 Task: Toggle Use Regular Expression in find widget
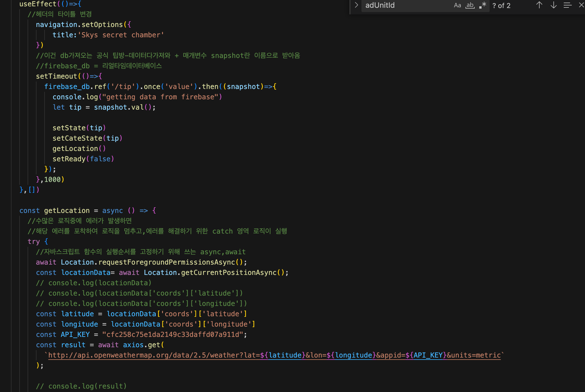coord(483,5)
